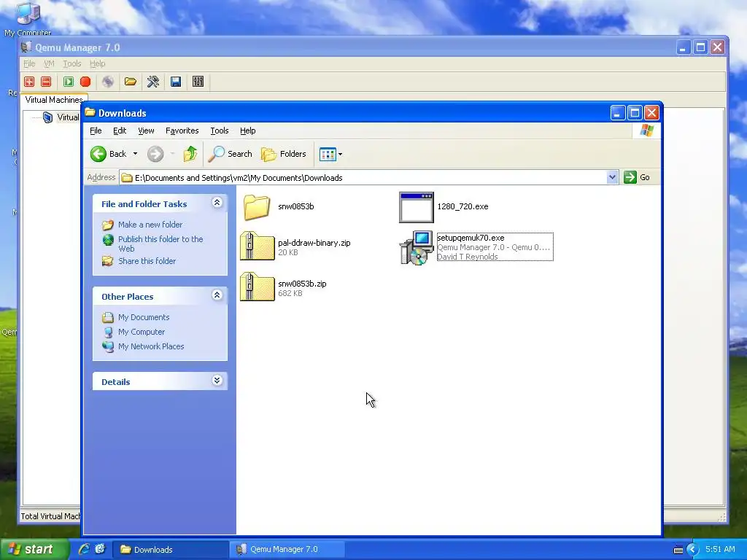This screenshot has height=560, width=747.
Task: Open the Help menu in Downloads
Action: (x=248, y=131)
